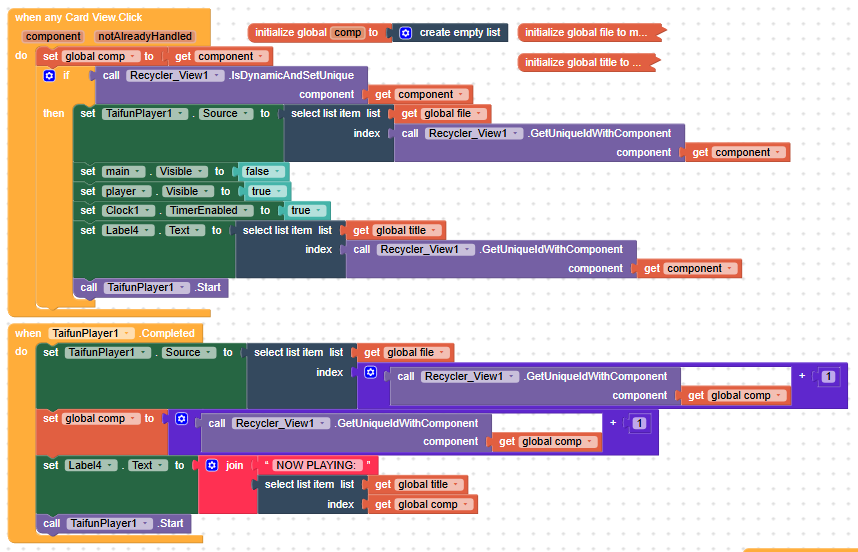Screen dimensions: 858x552
Task: Open global comp dropdown at join index
Action: point(433,504)
